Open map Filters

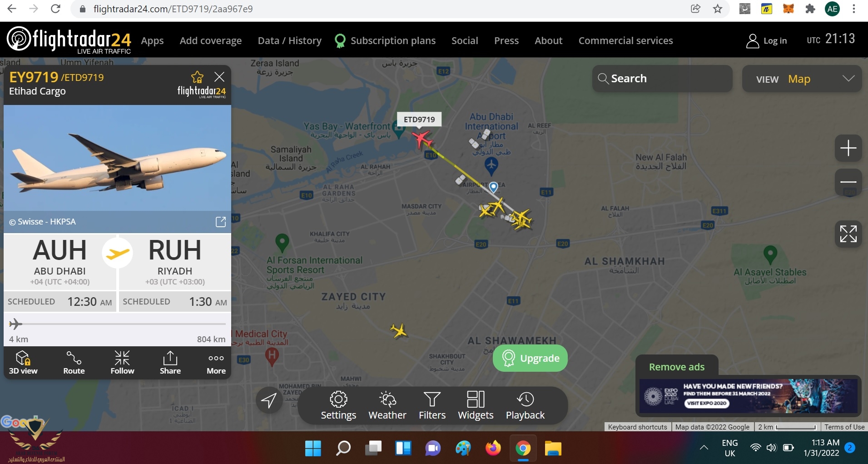point(432,406)
